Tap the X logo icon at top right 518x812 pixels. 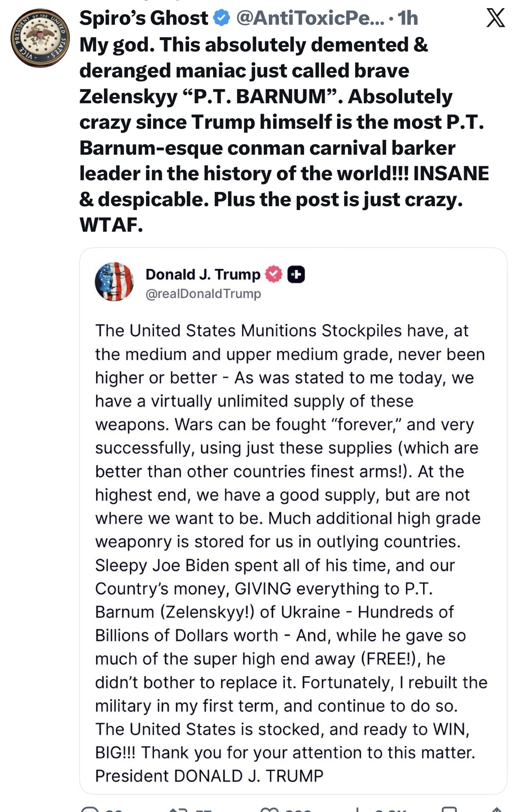click(x=496, y=18)
